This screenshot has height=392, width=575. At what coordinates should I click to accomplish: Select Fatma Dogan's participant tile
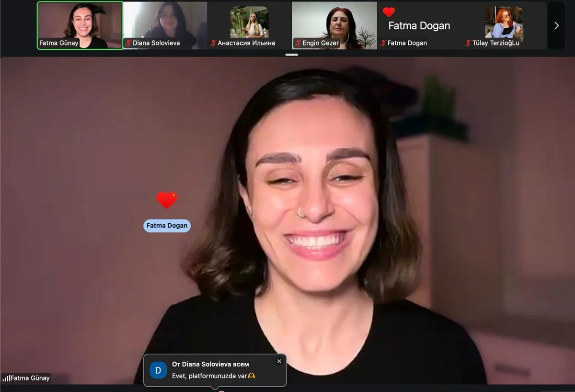tap(419, 25)
